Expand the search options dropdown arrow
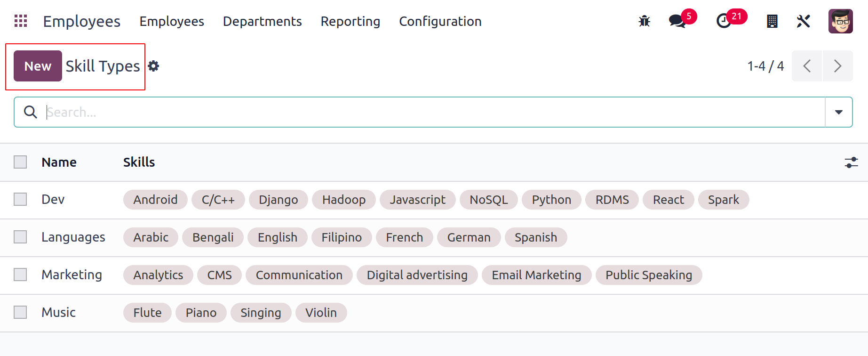 point(838,112)
